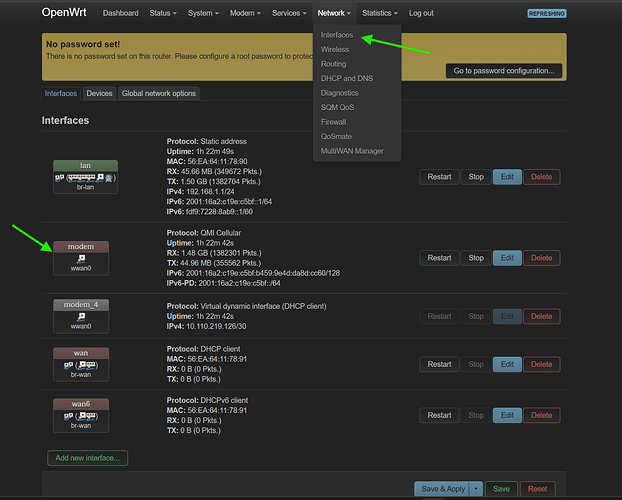Viewport: 622px width, 500px height.
Task: Select the wan interface box
Action: pos(81,364)
